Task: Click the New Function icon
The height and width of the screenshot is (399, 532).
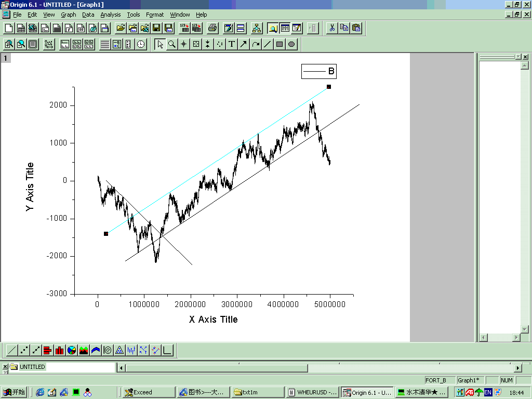Action: [x=69, y=28]
